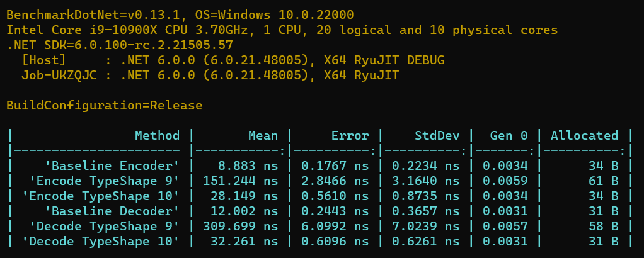The height and width of the screenshot is (258, 644).
Task: Click the mean value '309.699 ns'
Action: pyautogui.click(x=241, y=226)
